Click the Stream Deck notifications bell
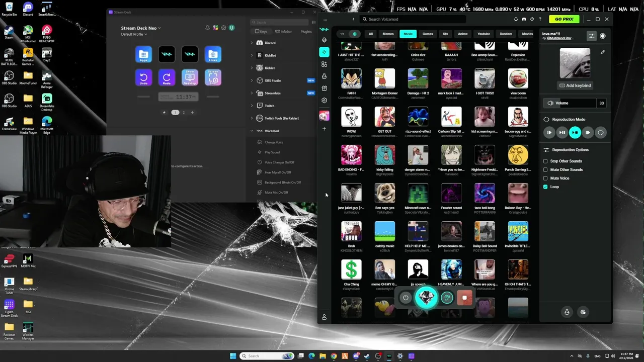This screenshot has width=644, height=362. point(207,28)
